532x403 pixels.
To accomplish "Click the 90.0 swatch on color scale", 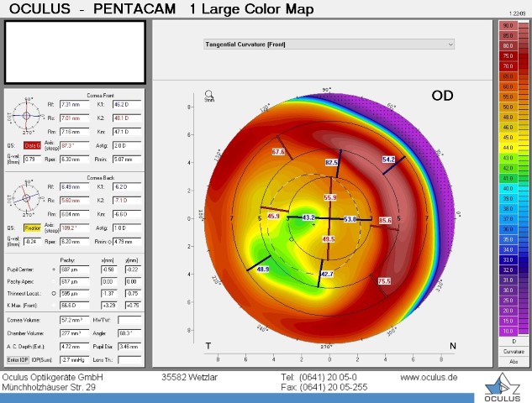I will click(x=507, y=26).
